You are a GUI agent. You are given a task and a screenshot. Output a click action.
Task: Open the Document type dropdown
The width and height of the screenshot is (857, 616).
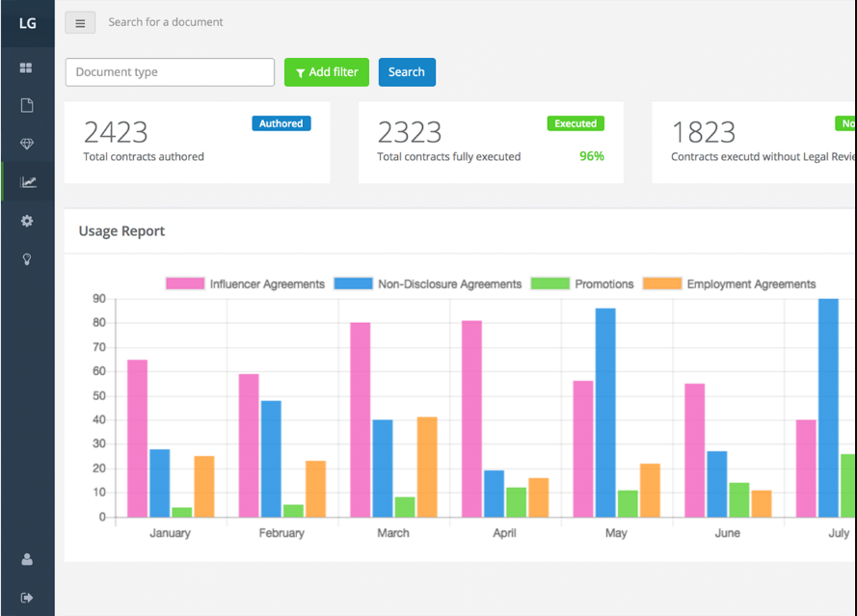tap(170, 72)
